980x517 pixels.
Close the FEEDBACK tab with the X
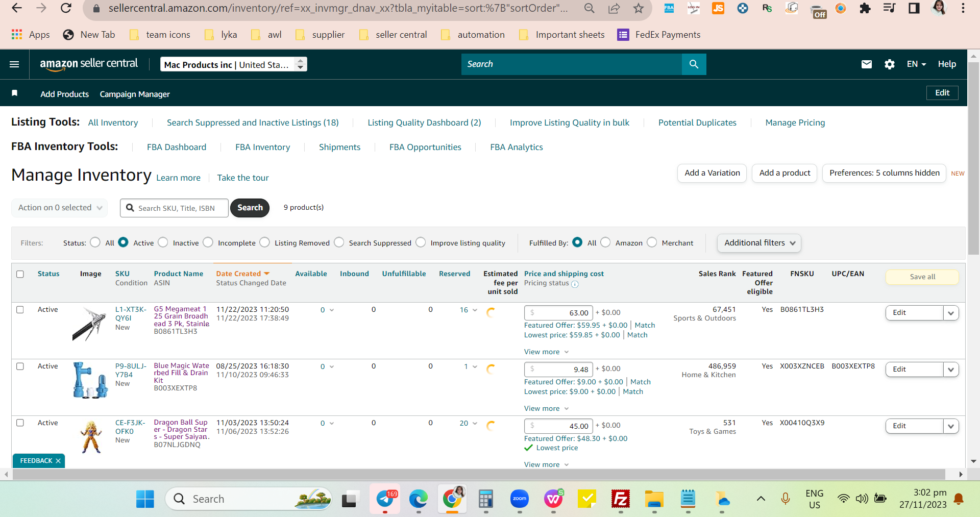pos(58,461)
